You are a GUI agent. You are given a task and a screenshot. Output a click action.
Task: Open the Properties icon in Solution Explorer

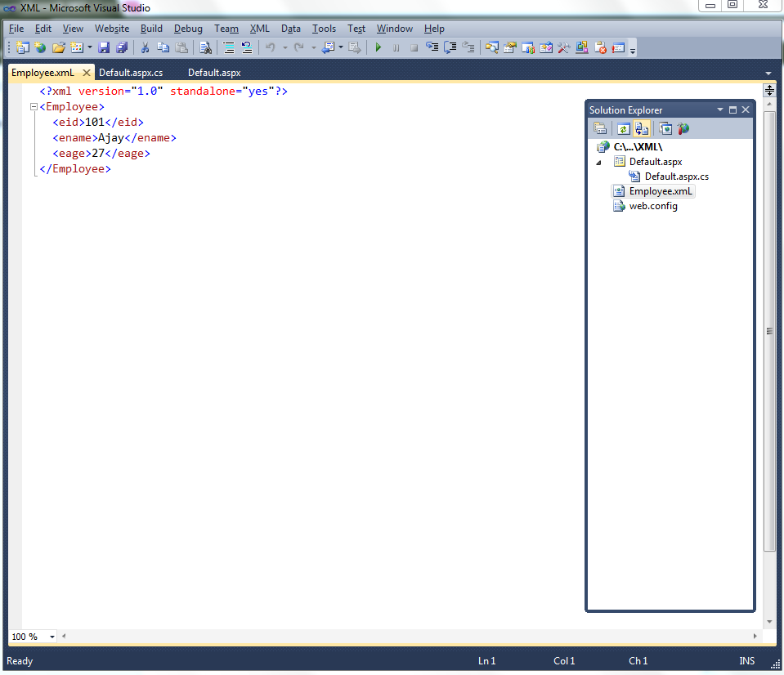600,128
